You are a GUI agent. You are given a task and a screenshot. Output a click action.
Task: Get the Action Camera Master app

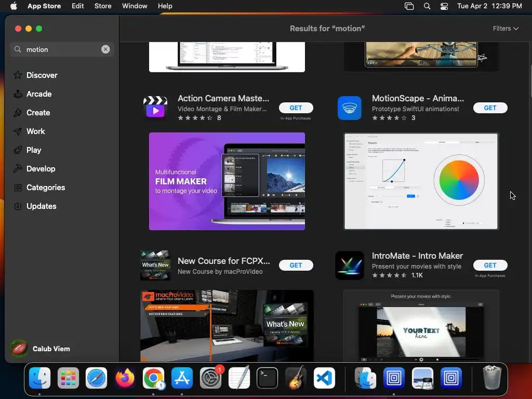click(x=296, y=108)
